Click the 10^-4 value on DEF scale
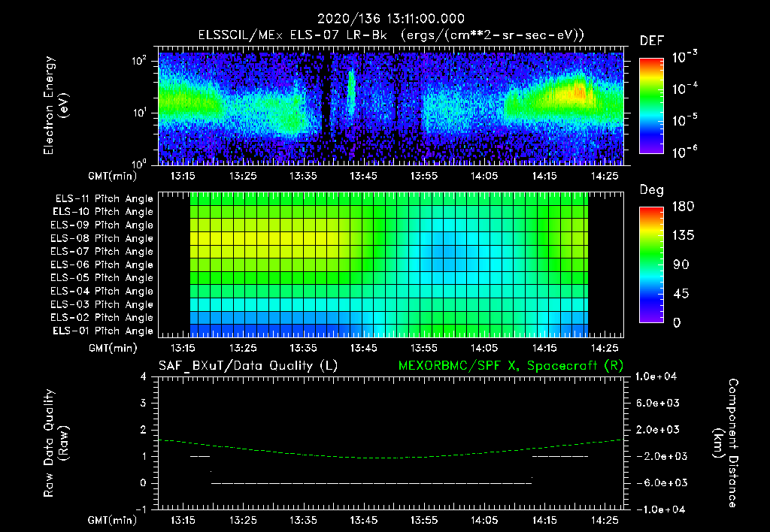The width and height of the screenshot is (770, 532). [684, 89]
